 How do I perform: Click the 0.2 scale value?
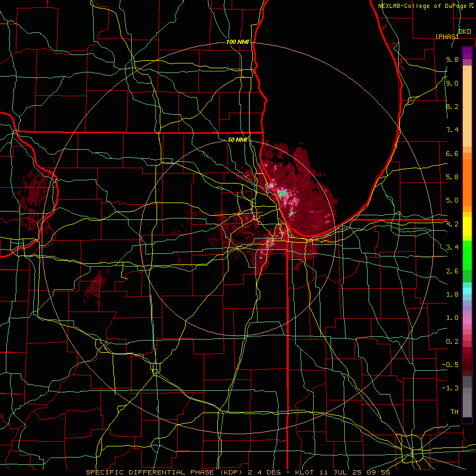coord(452,342)
